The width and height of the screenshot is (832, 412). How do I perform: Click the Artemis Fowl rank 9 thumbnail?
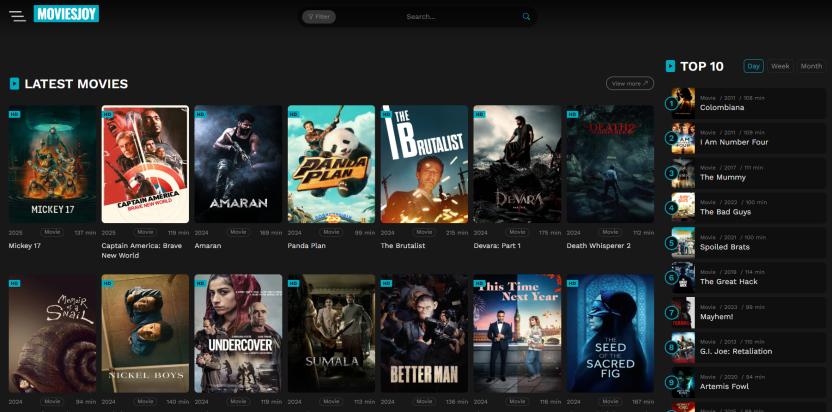point(683,382)
